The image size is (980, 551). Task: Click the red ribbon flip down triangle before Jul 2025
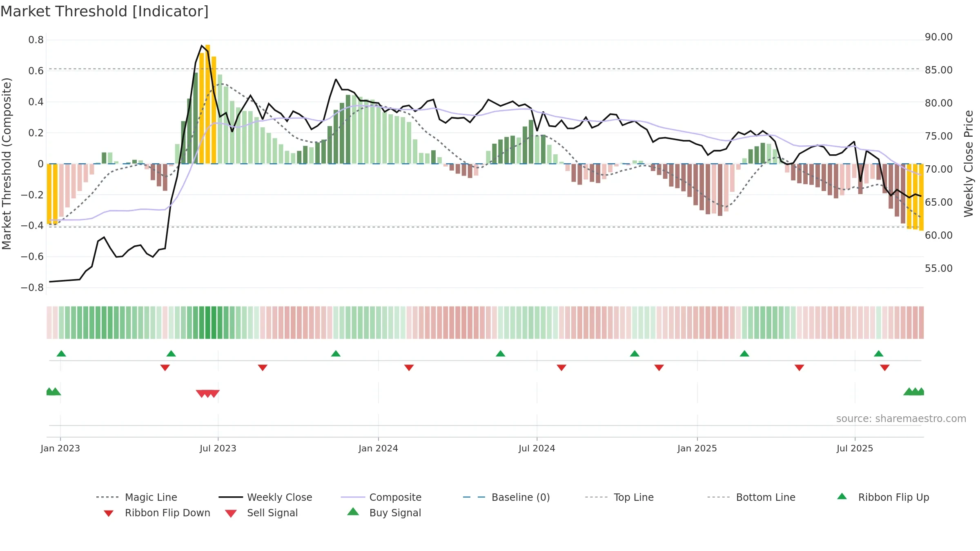pyautogui.click(x=800, y=368)
